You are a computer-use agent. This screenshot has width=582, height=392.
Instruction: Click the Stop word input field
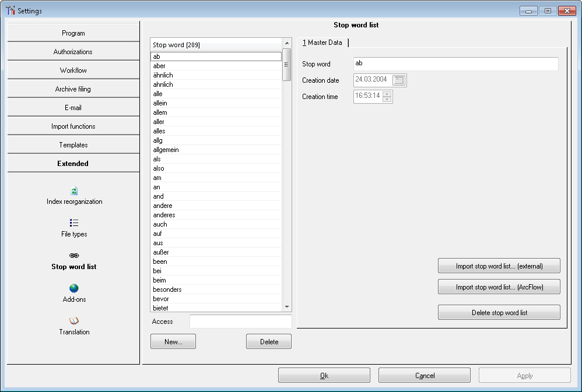[456, 64]
